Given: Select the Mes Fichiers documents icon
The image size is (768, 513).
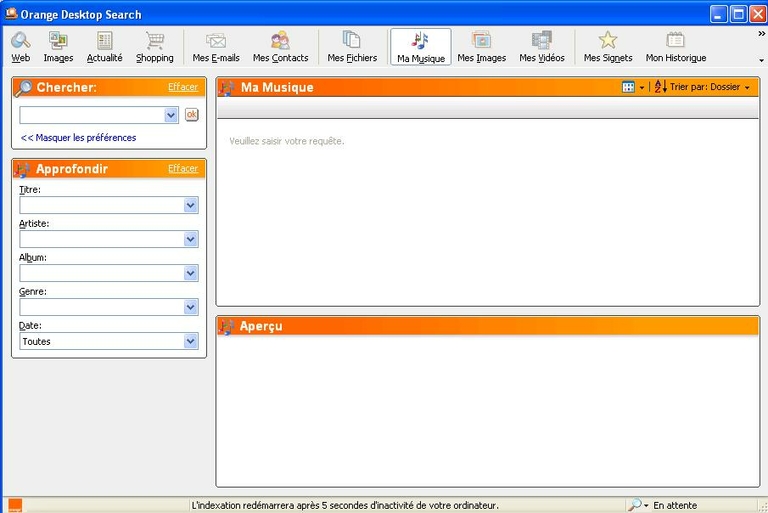Looking at the screenshot, I should (352, 39).
